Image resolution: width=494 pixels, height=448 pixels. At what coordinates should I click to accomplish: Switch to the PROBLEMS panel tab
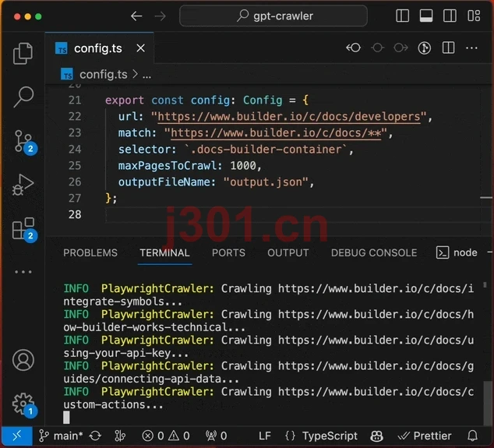[90, 252]
